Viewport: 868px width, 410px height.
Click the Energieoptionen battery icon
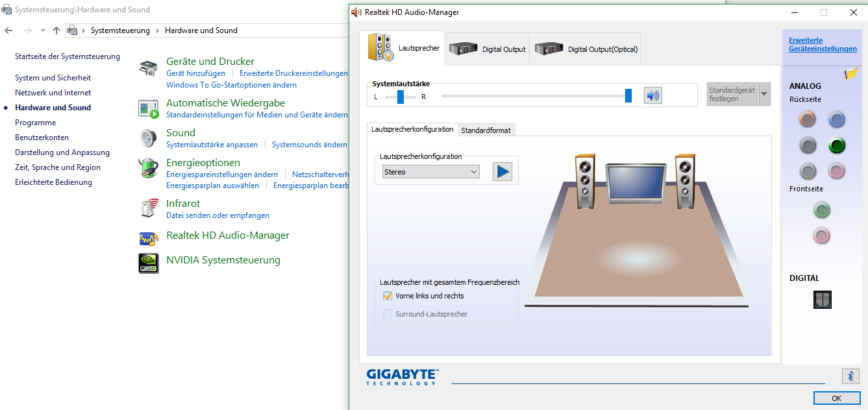(148, 168)
